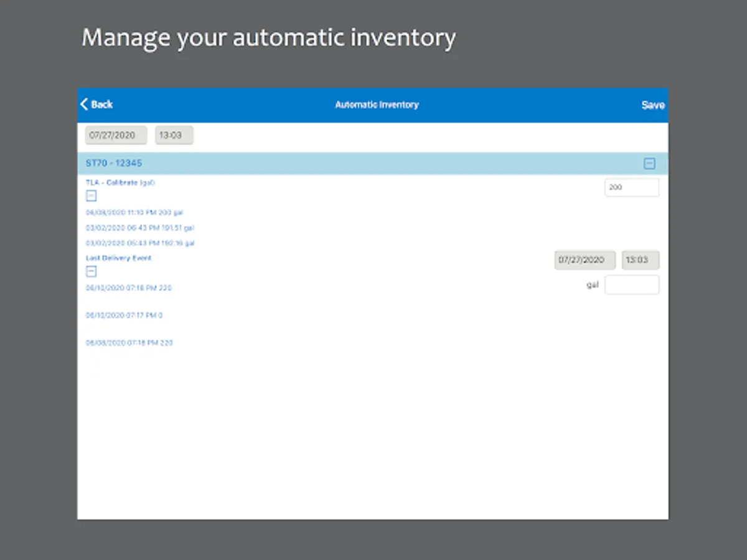
Task: Click the TLA - Calibrate (gal) label
Action: coord(119,182)
